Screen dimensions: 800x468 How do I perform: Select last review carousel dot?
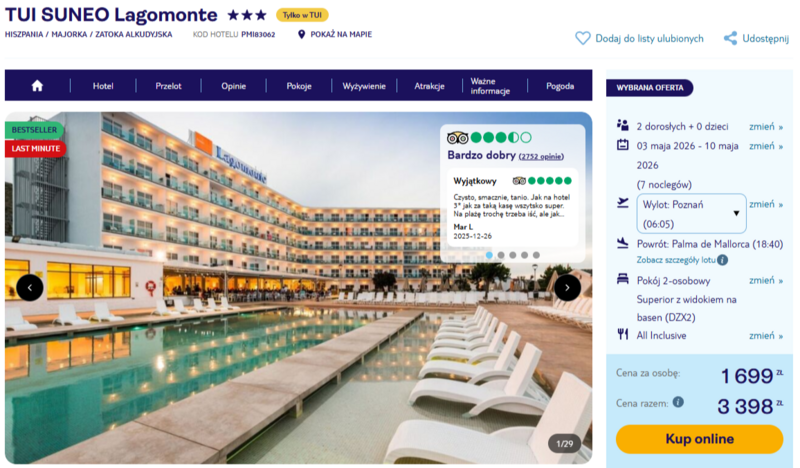[537, 255]
